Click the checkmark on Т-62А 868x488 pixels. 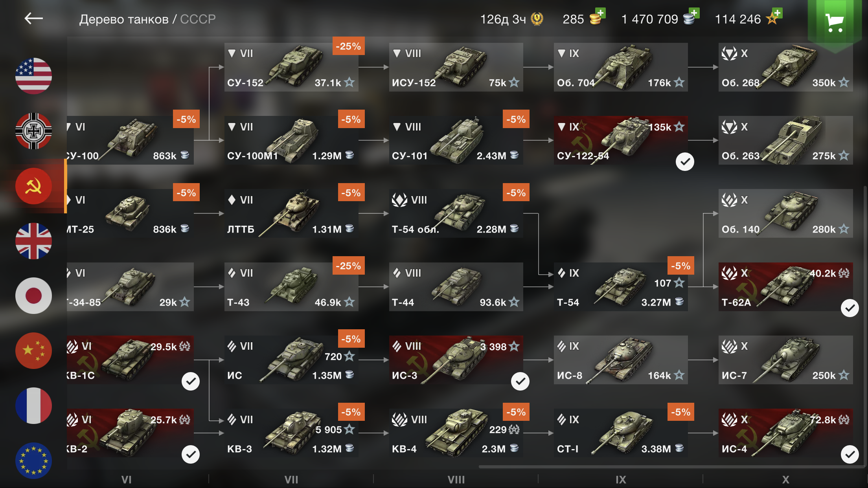[x=850, y=308]
